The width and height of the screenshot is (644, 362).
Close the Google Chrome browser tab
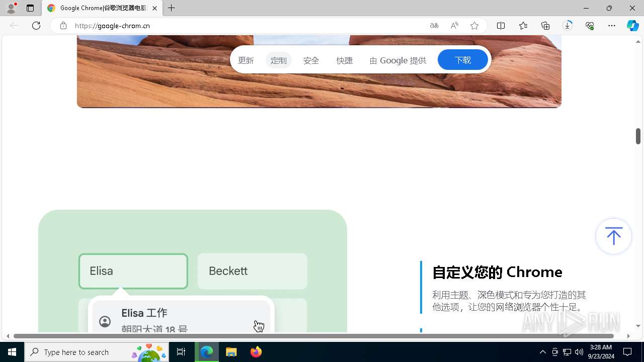[154, 8]
